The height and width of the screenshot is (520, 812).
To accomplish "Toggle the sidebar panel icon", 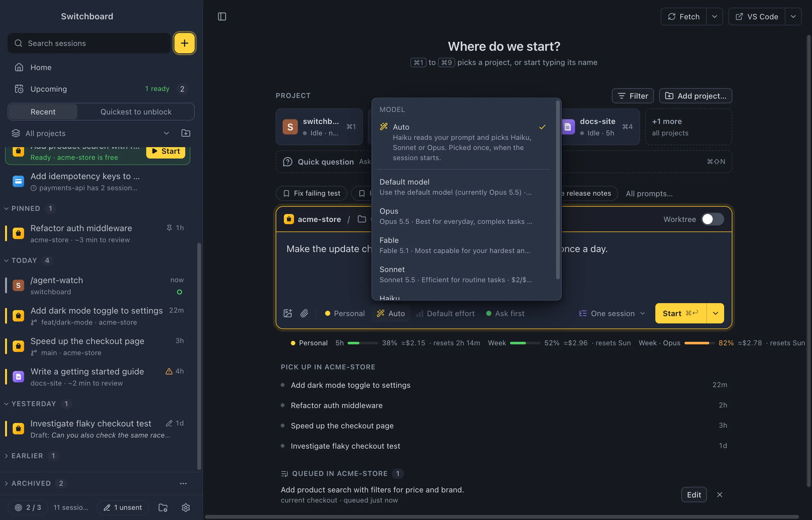I will 222,16.
